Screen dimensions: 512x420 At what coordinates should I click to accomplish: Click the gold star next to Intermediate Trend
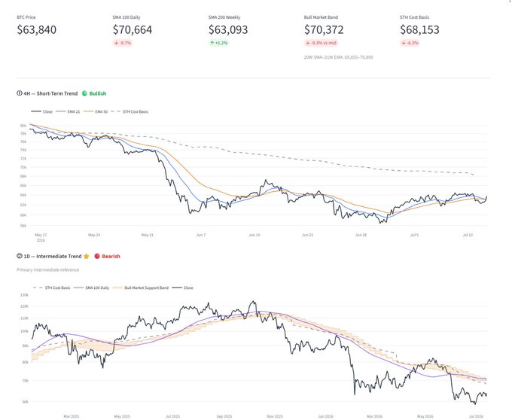coord(86,256)
